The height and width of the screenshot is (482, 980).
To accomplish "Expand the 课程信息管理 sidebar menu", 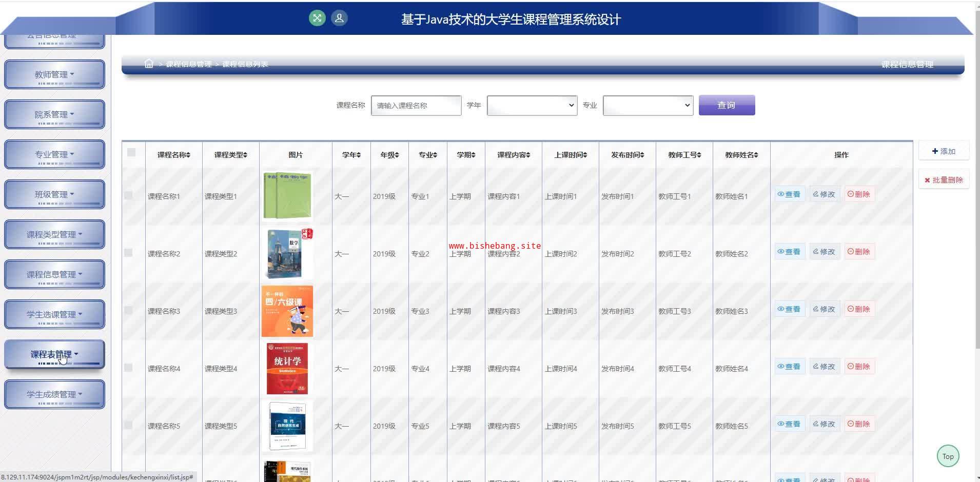I will click(54, 274).
